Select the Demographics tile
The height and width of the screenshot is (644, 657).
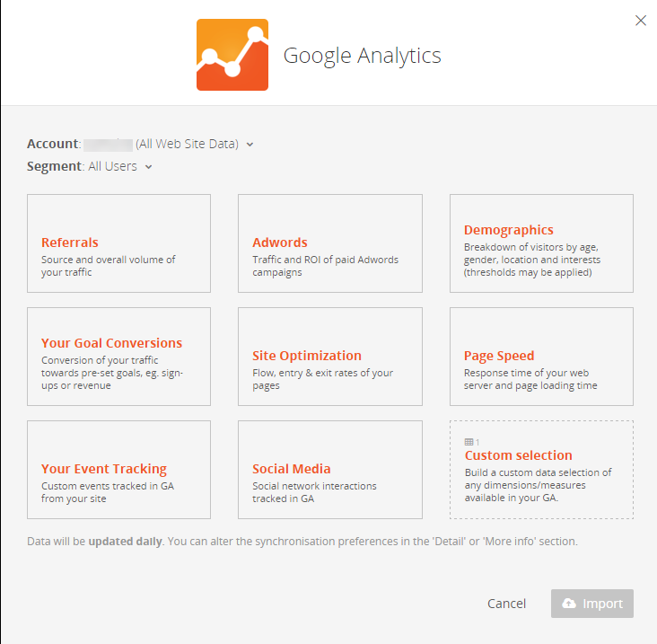[x=541, y=243]
